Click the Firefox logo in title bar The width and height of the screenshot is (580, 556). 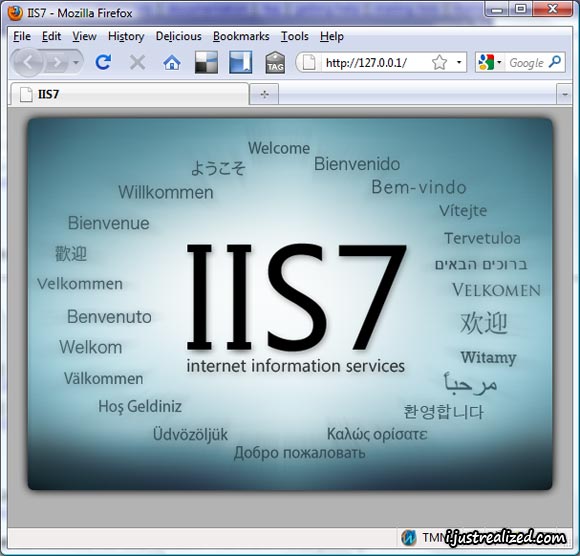(x=15, y=13)
